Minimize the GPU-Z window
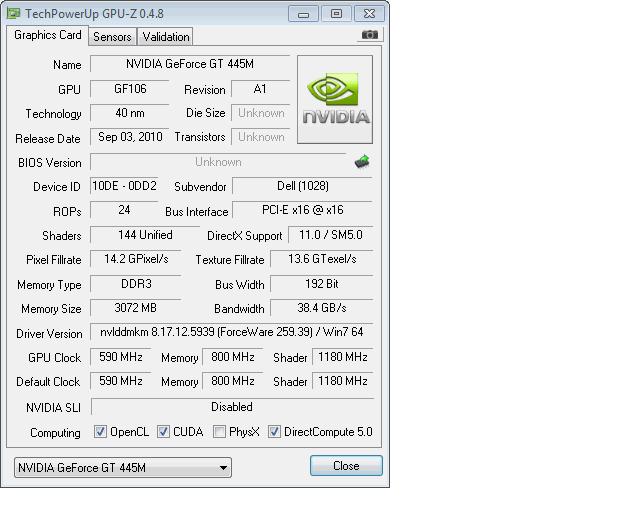640x512 pixels. pos(303,14)
